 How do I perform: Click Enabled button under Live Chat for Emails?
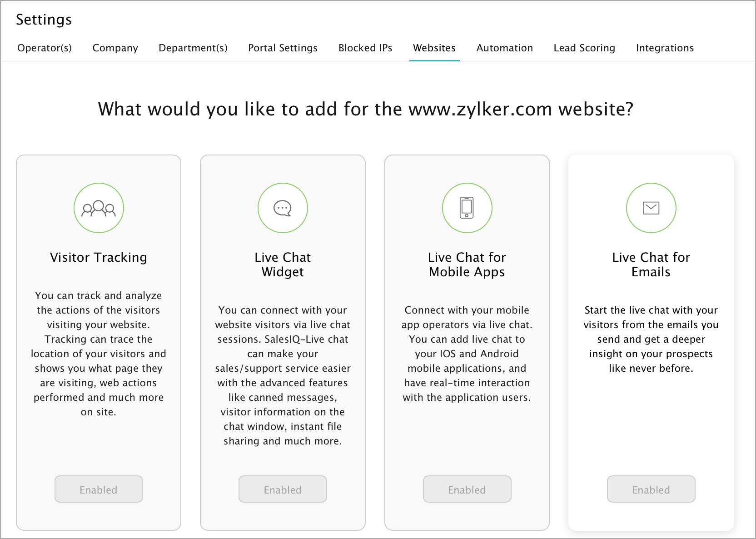pyautogui.click(x=651, y=489)
